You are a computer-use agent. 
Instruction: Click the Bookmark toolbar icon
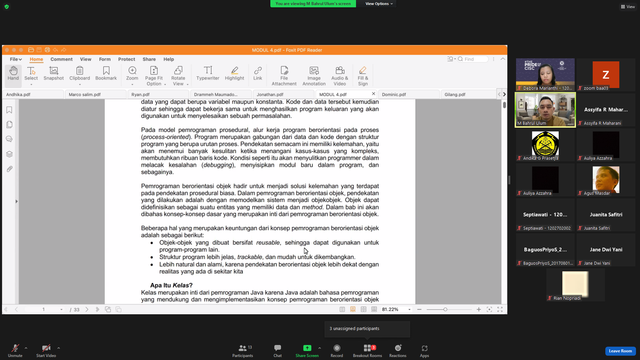pos(106,74)
